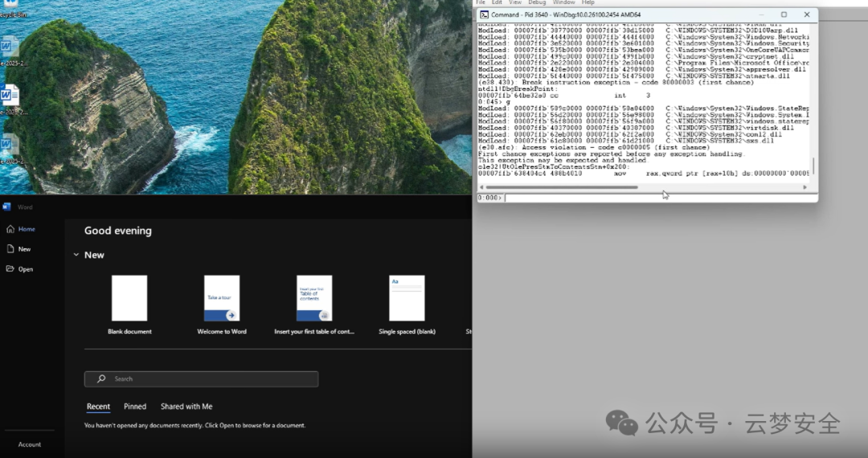Viewport: 868px width, 458px height.
Task: Click the 'ntdll!DbgBreakPoint:' line in WinDbg output
Action: 518,88
